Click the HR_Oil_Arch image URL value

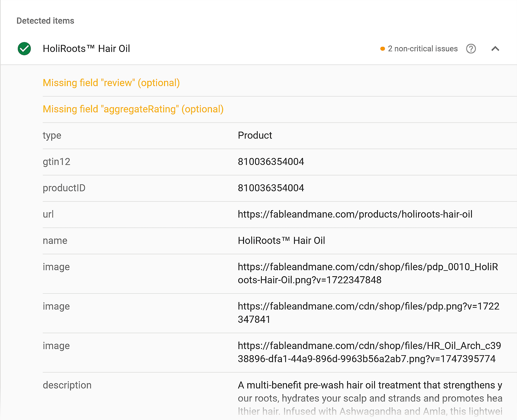click(369, 352)
